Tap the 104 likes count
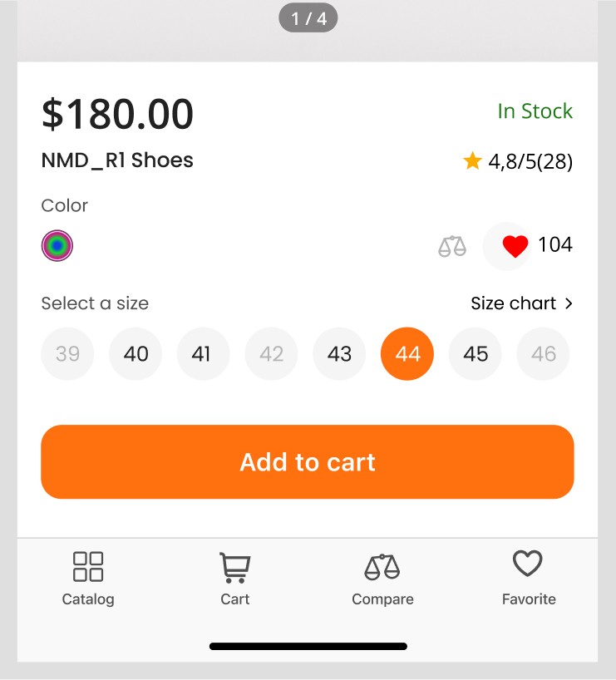 coord(554,245)
